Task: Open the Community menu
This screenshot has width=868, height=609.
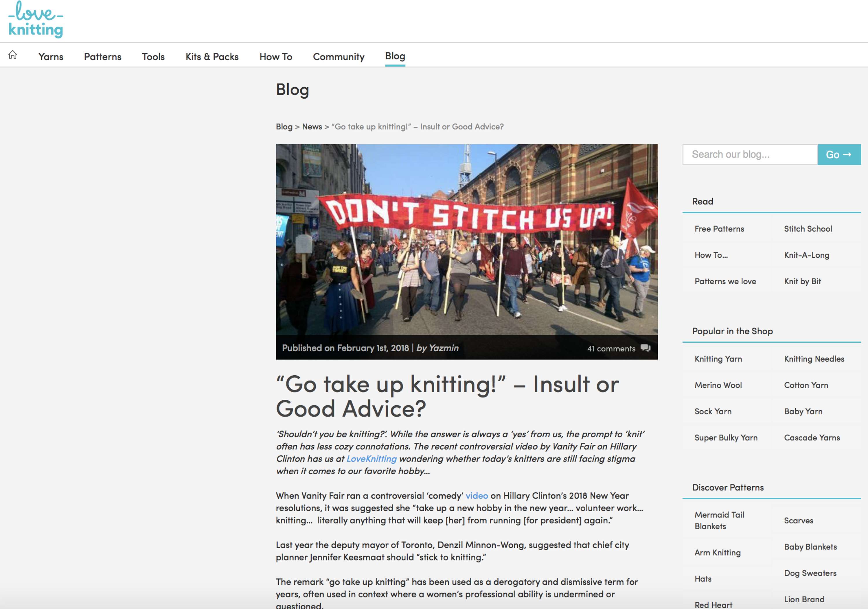Action: (339, 57)
